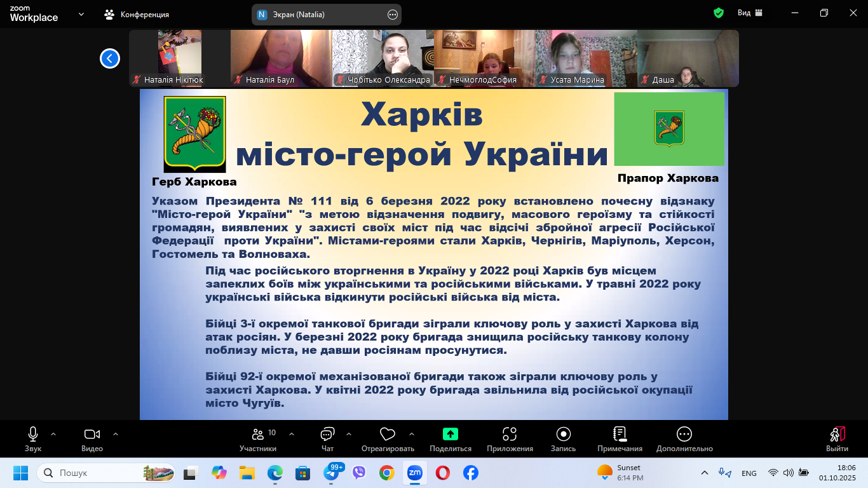Unmute microphone with the Звук button

pyautogui.click(x=33, y=438)
